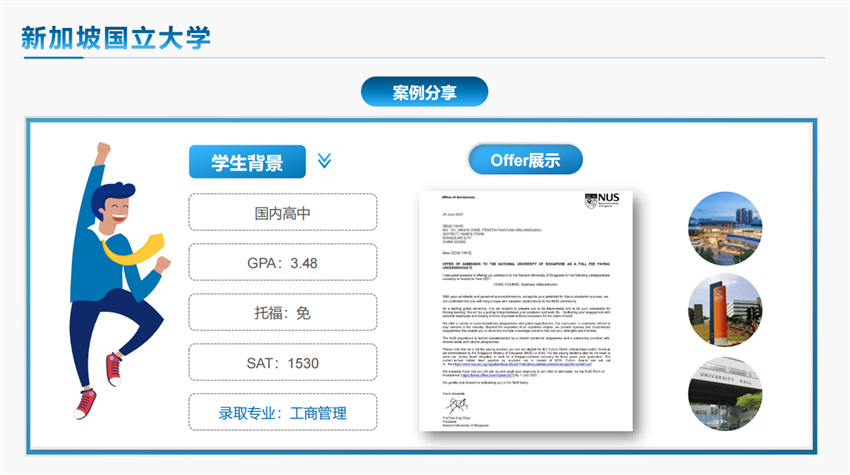Open the middle circular campus sign photo

tap(725, 307)
